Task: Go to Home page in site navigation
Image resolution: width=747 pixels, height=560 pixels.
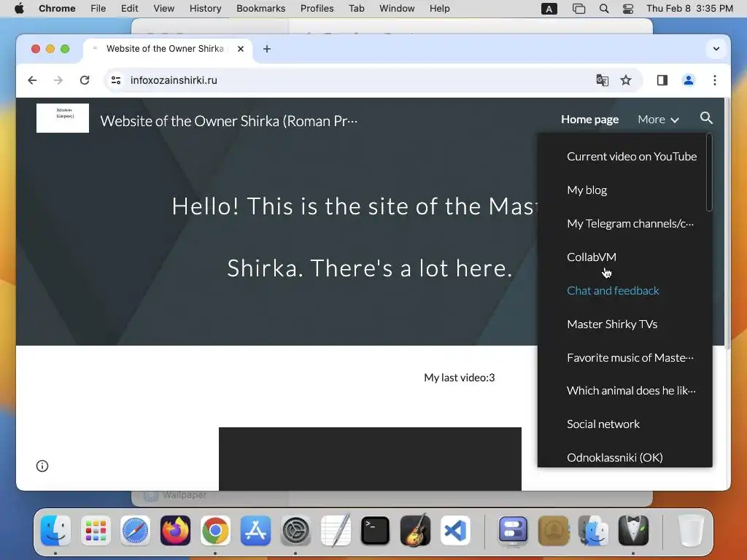Action: coord(589,119)
